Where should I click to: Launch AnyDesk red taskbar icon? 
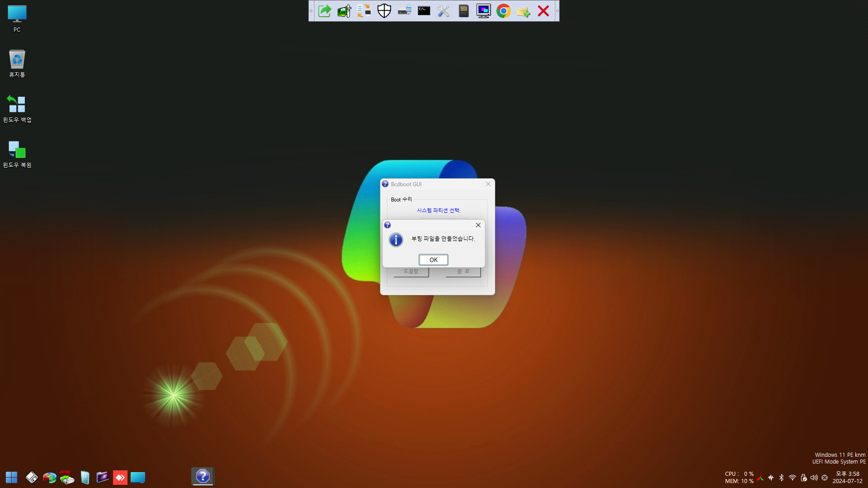click(120, 477)
